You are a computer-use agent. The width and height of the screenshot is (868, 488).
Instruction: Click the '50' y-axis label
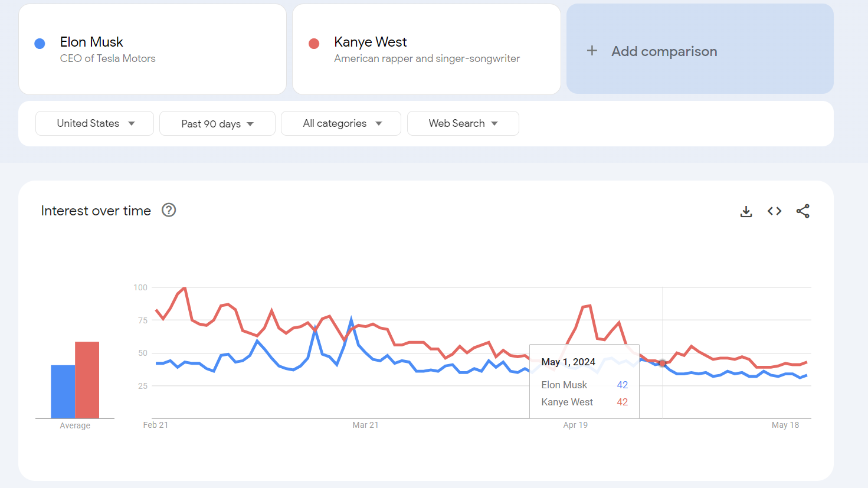click(x=143, y=353)
